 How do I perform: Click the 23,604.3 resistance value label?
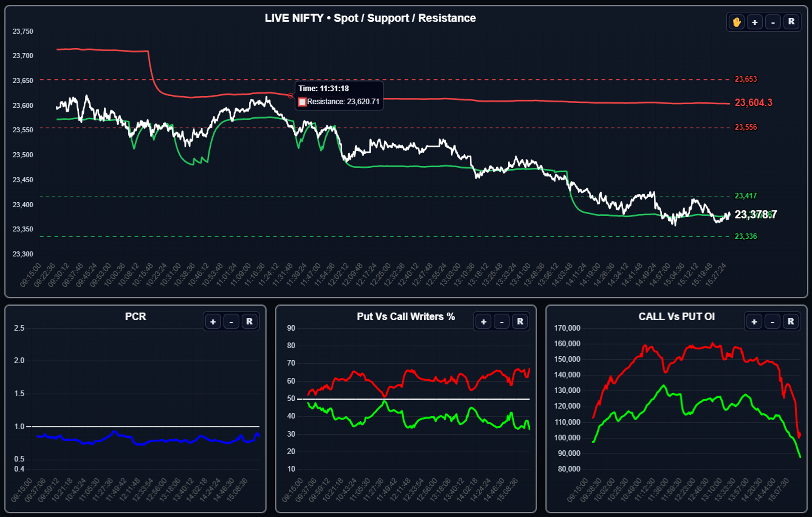pos(754,103)
